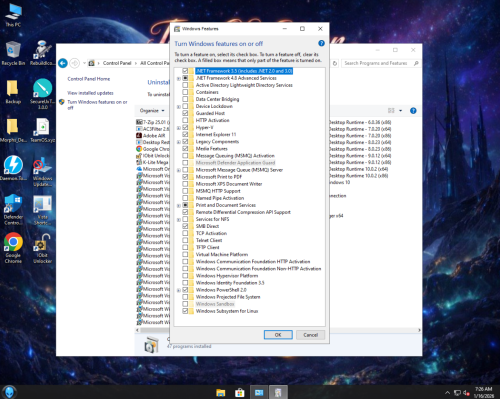Screen dimensions: 500x399
Task: Open the Backup folder on desktop
Action: coord(13,92)
